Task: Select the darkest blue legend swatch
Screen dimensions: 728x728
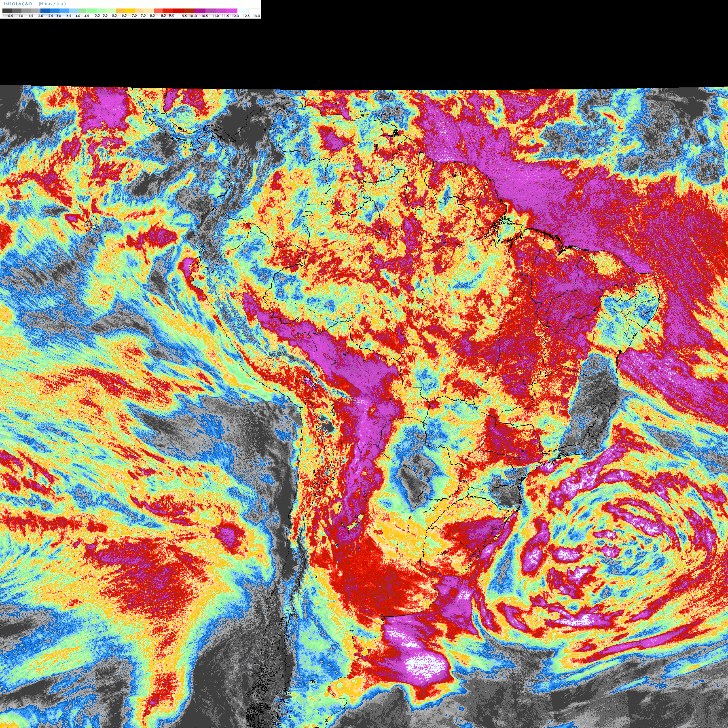Action: pyautogui.click(x=45, y=11)
